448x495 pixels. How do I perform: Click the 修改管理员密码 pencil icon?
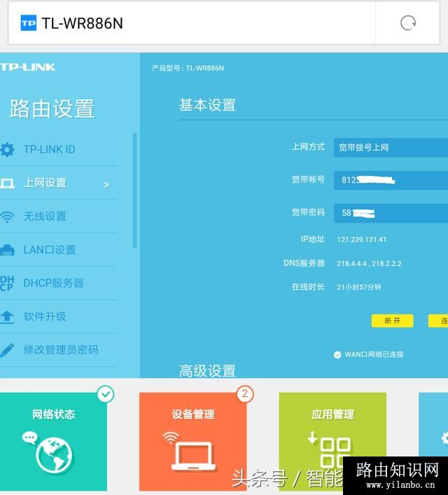coord(7,350)
